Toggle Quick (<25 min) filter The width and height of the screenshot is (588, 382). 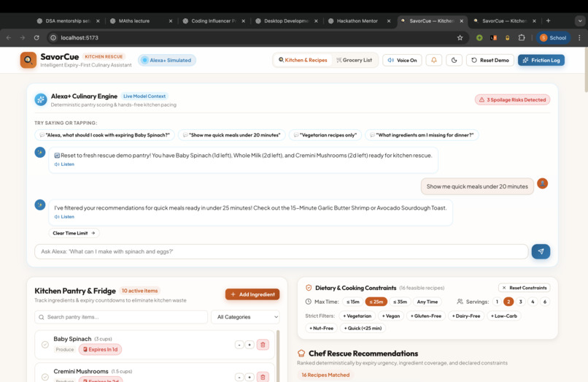363,328
